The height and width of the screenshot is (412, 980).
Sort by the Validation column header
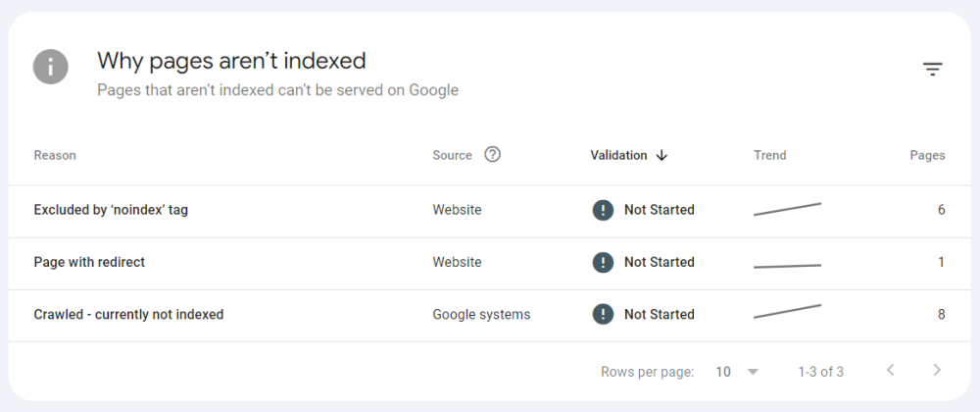[618, 155]
